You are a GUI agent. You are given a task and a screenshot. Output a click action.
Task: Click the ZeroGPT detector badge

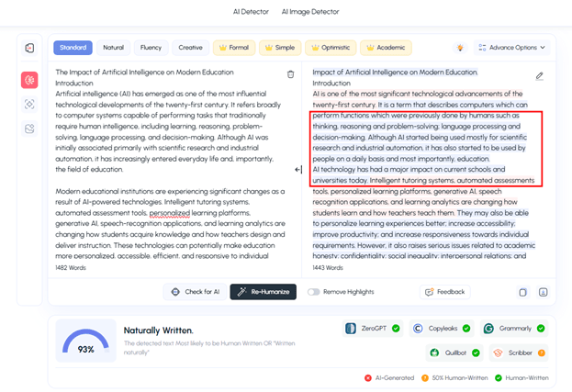373,328
